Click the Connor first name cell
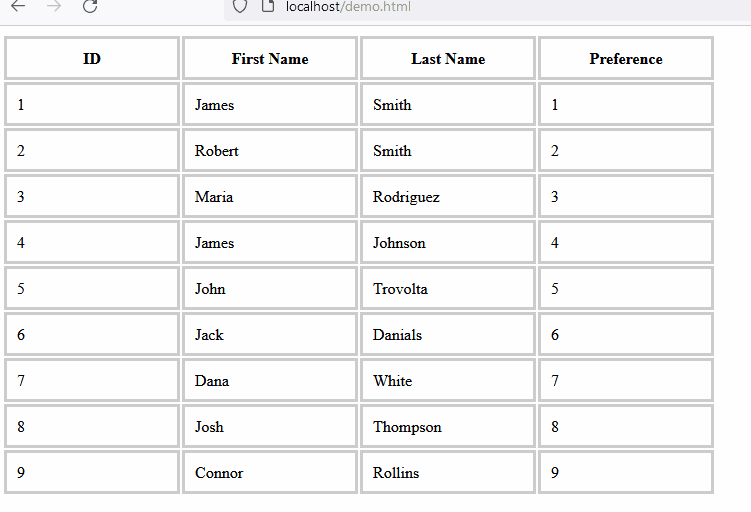The width and height of the screenshot is (751, 512). (270, 472)
